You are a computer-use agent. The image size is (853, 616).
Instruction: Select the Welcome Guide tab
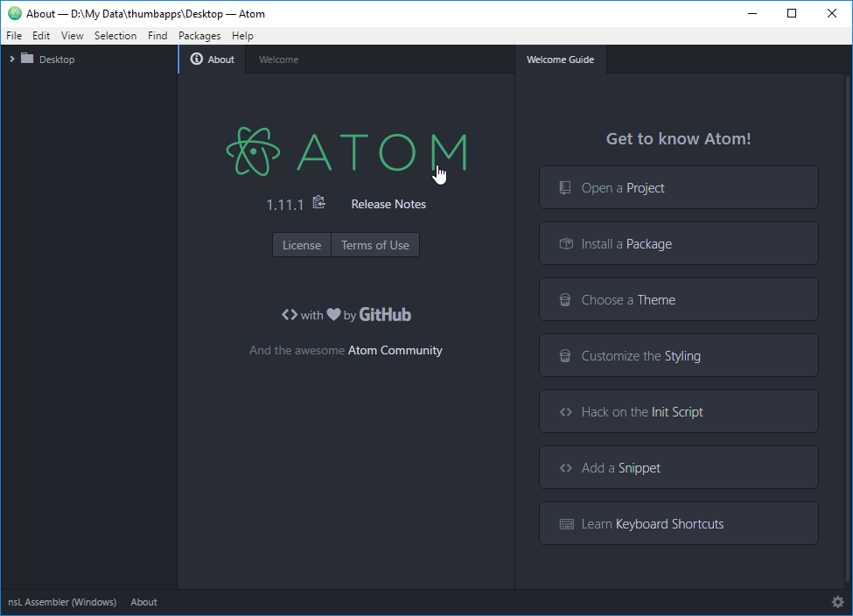click(560, 59)
